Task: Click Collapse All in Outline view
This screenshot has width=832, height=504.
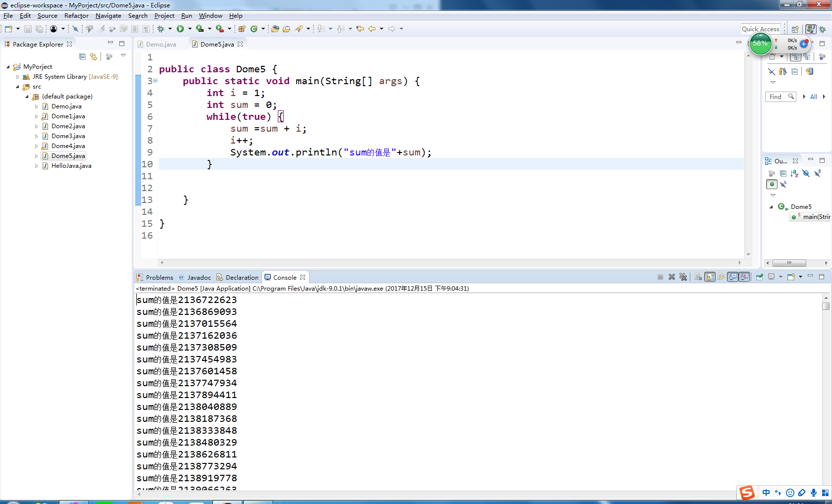Action: click(x=783, y=173)
